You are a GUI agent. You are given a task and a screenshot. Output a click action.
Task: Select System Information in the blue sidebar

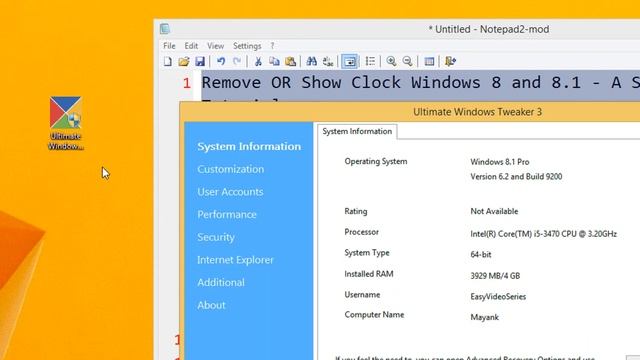pyautogui.click(x=249, y=147)
